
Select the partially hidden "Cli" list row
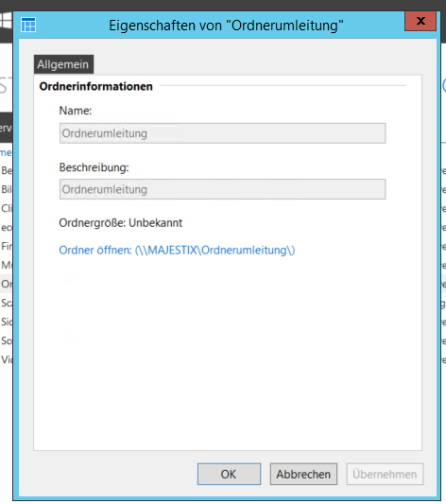tap(6, 208)
